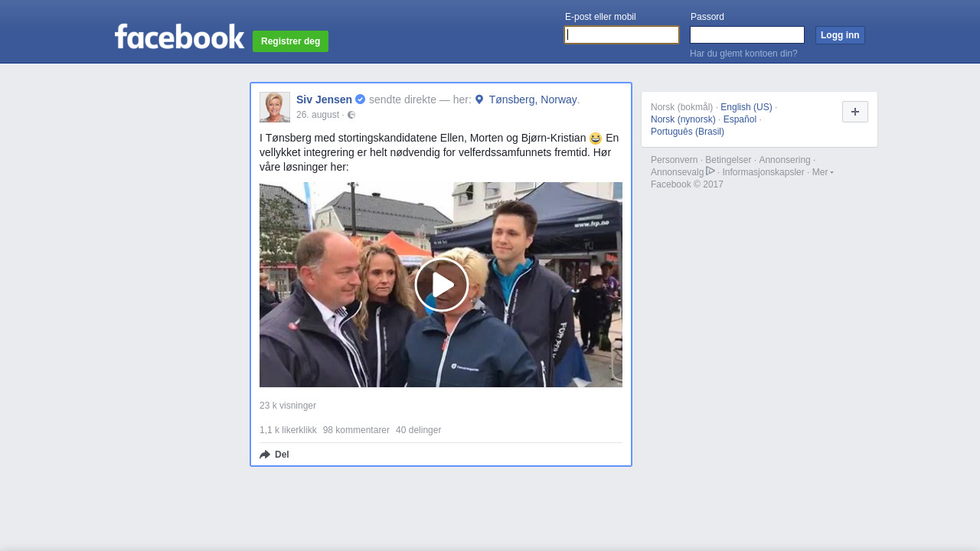Click the 1,1 k likerklikk count
Screen dimensions: 980x551
tap(288, 430)
